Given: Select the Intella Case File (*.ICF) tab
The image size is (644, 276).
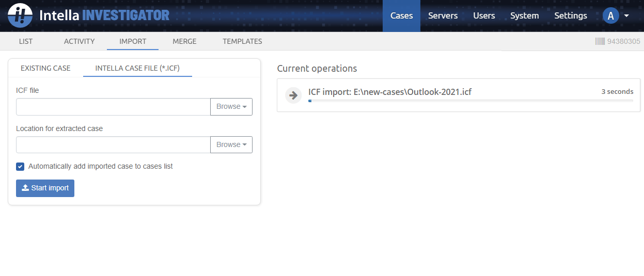Looking at the screenshot, I should (x=137, y=68).
